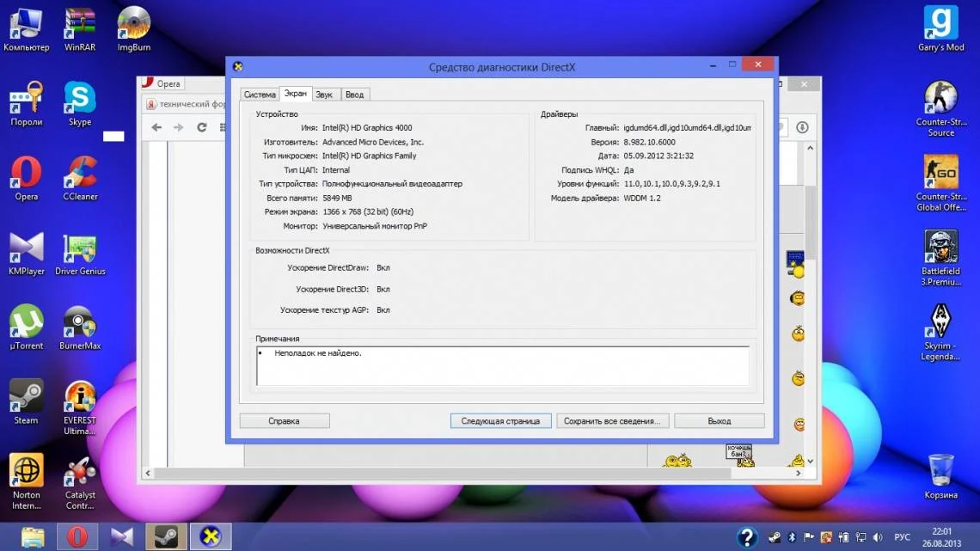Select DirectX diagnostic taskbar button
The height and width of the screenshot is (551, 980).
(x=211, y=536)
